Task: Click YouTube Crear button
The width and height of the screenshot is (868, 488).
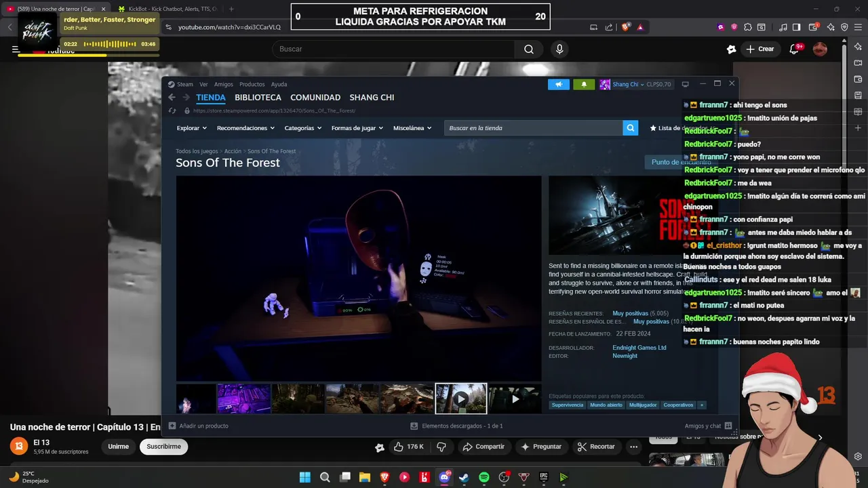Action: (x=760, y=49)
